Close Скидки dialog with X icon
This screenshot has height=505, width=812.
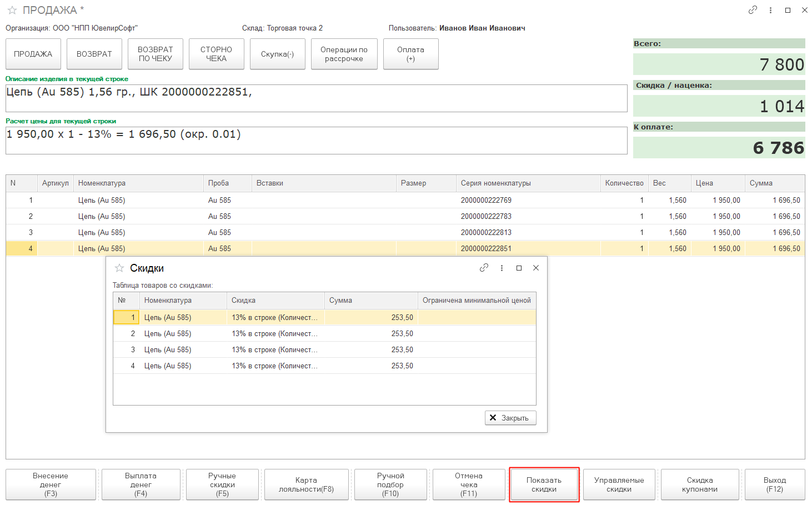pyautogui.click(x=536, y=268)
